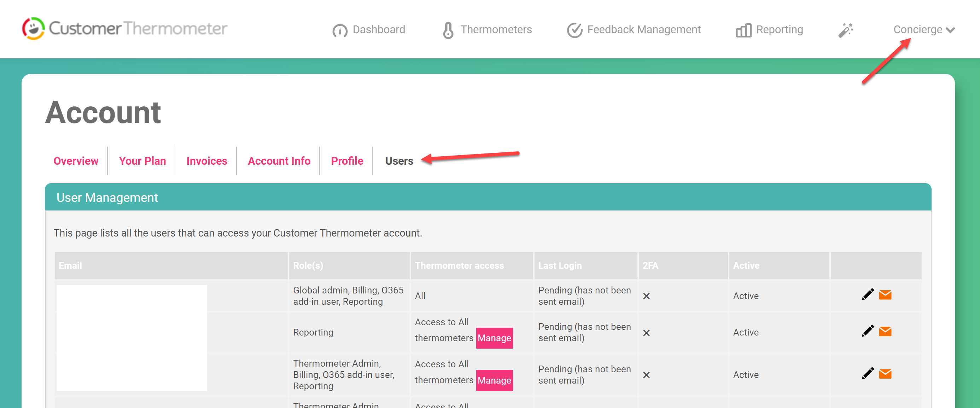Click the 2FA cross in Thermometer Admin, Billing row

[646, 375]
